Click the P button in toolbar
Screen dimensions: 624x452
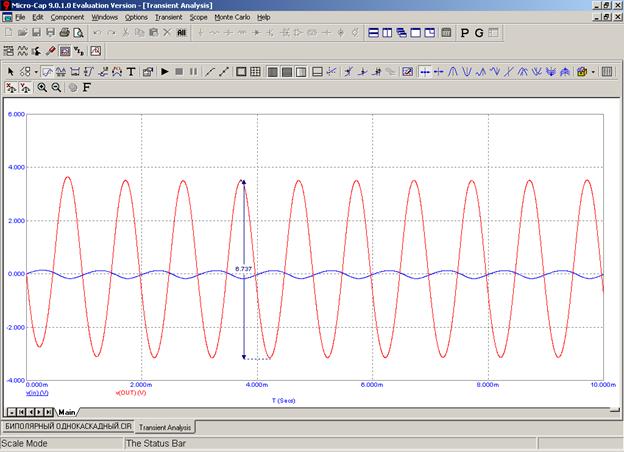[464, 33]
